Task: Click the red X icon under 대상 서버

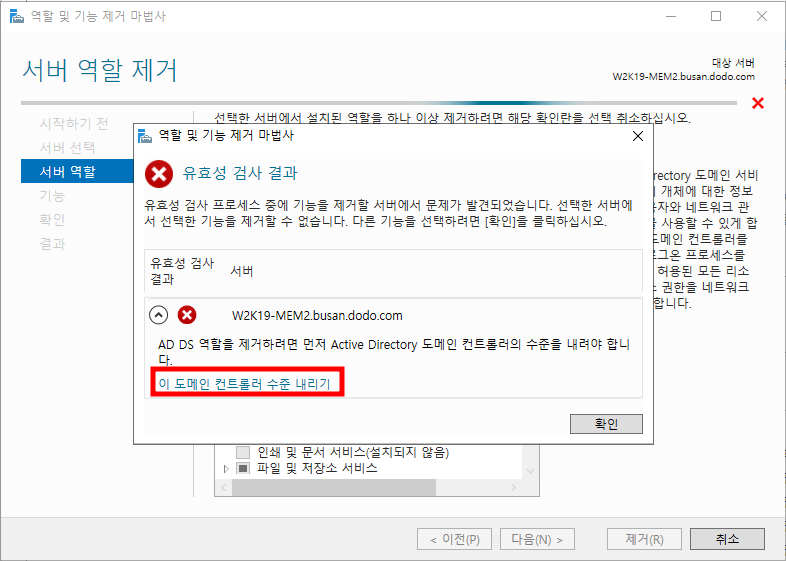Action: [758, 103]
